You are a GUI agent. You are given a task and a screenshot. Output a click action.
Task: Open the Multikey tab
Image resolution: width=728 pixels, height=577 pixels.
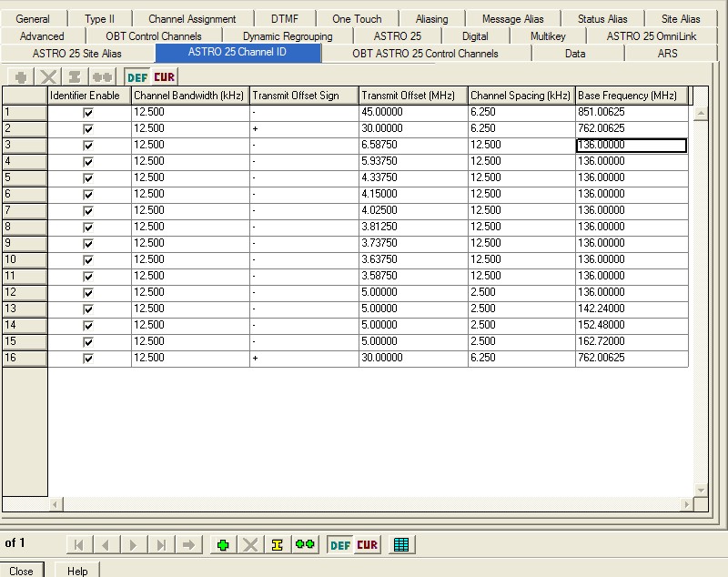tap(548, 36)
